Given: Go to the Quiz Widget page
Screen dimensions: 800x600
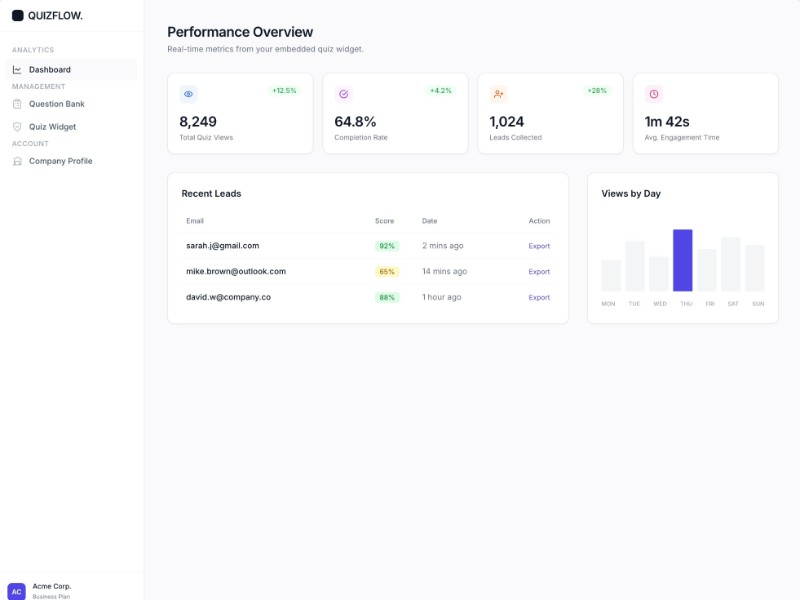Looking at the screenshot, I should pos(52,127).
